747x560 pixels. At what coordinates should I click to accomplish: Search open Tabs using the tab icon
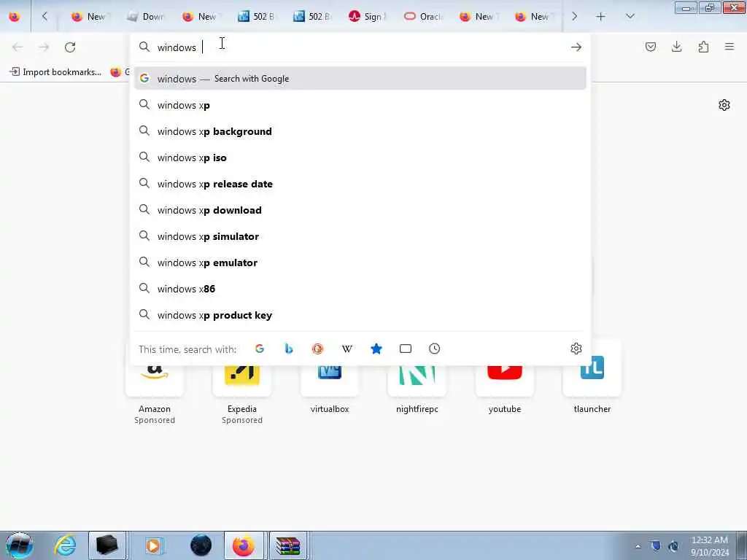406,349
